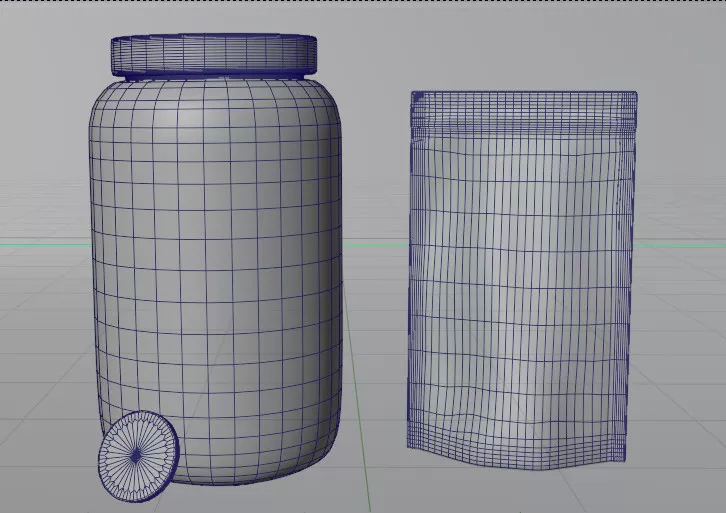Click the pouch's bottom gusset edge

coord(517,457)
